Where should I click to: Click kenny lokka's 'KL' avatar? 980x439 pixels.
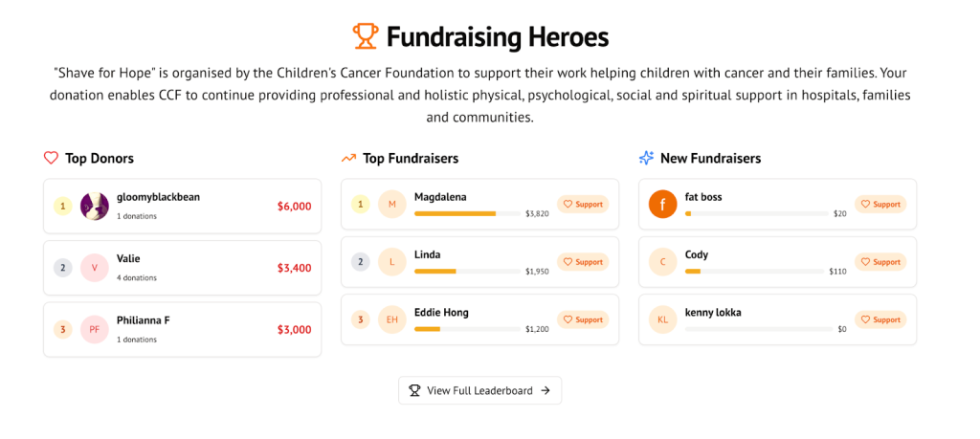coord(663,319)
